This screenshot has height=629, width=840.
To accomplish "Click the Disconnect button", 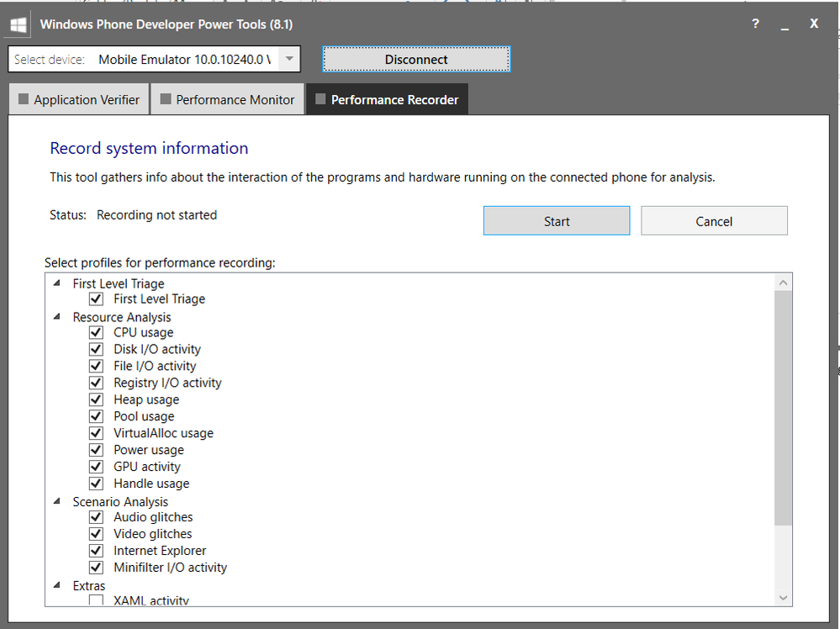I will pyautogui.click(x=416, y=60).
